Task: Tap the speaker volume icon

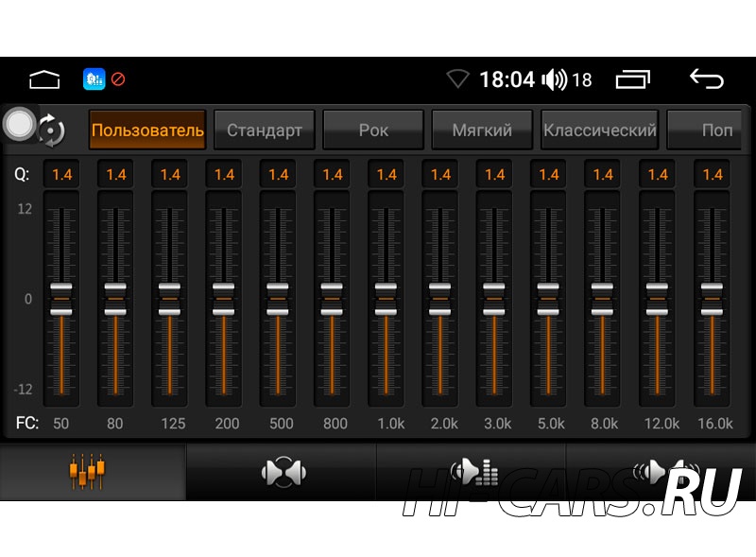Action: pos(555,79)
